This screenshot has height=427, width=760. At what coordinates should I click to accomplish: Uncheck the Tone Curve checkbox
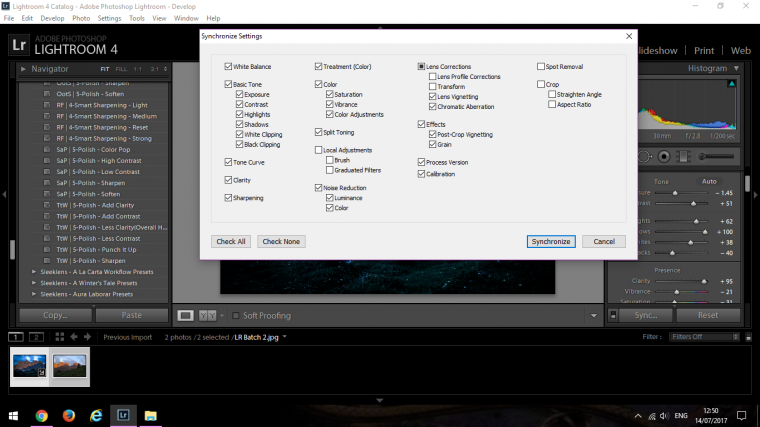tap(228, 162)
